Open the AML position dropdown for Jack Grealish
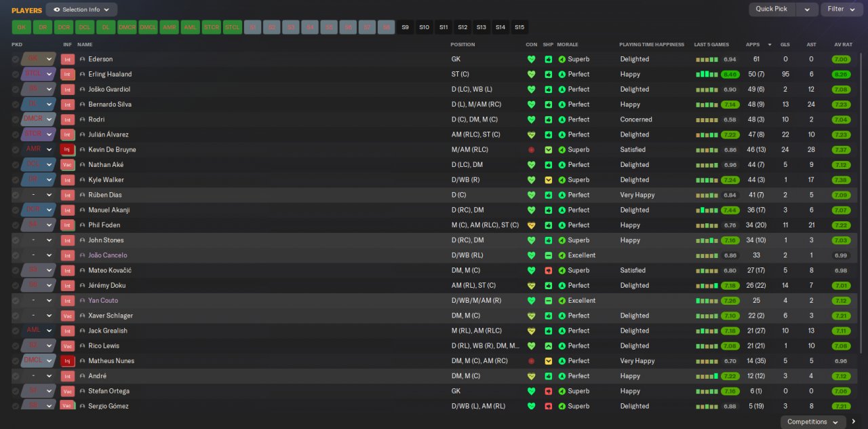 (x=39, y=331)
